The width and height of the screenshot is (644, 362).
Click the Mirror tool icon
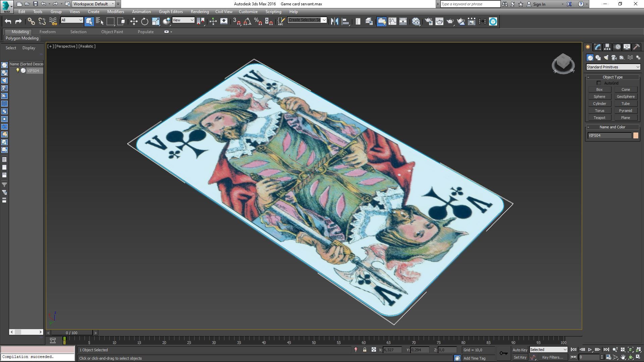(x=334, y=21)
